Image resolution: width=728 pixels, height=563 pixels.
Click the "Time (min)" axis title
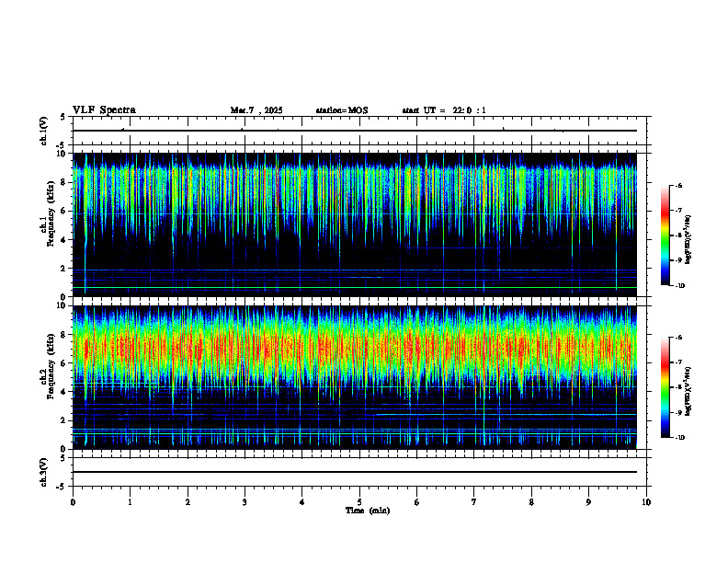tap(368, 511)
